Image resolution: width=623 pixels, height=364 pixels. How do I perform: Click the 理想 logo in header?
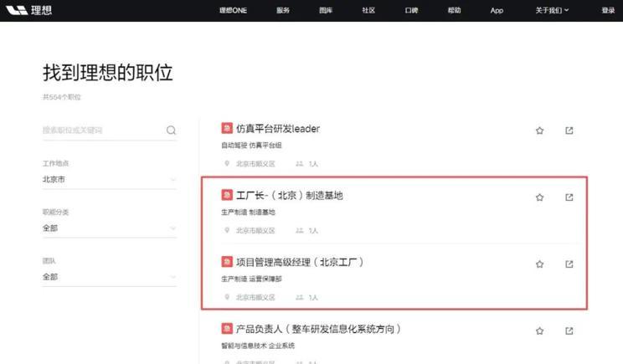click(x=29, y=10)
